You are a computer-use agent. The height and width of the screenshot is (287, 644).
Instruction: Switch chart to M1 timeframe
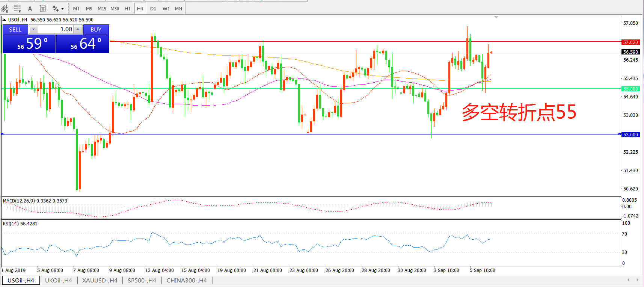click(76, 8)
